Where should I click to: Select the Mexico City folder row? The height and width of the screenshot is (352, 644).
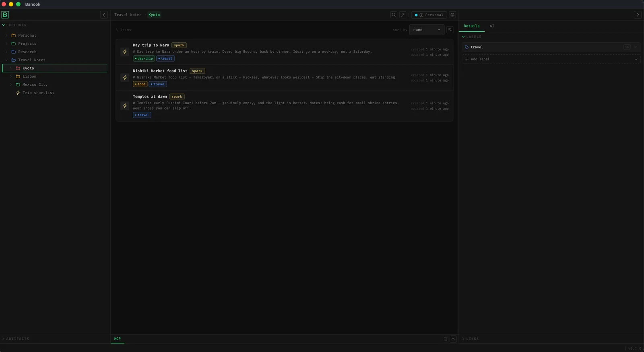(x=55, y=85)
